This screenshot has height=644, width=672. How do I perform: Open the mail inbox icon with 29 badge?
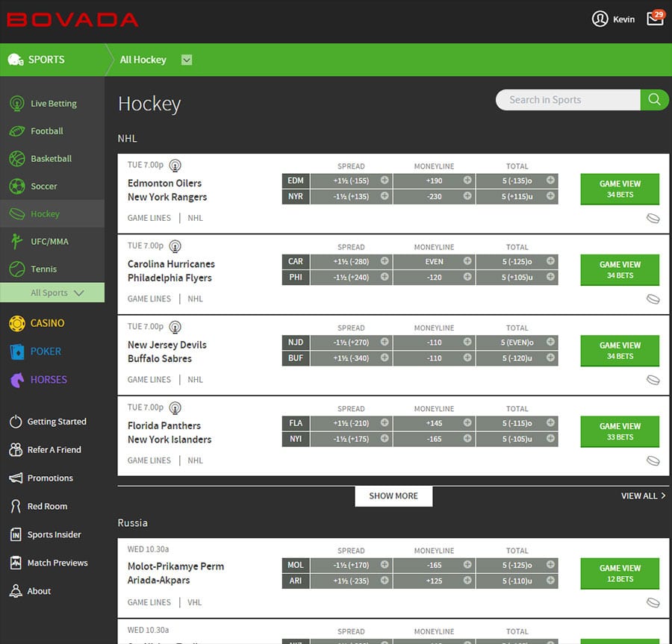(656, 18)
